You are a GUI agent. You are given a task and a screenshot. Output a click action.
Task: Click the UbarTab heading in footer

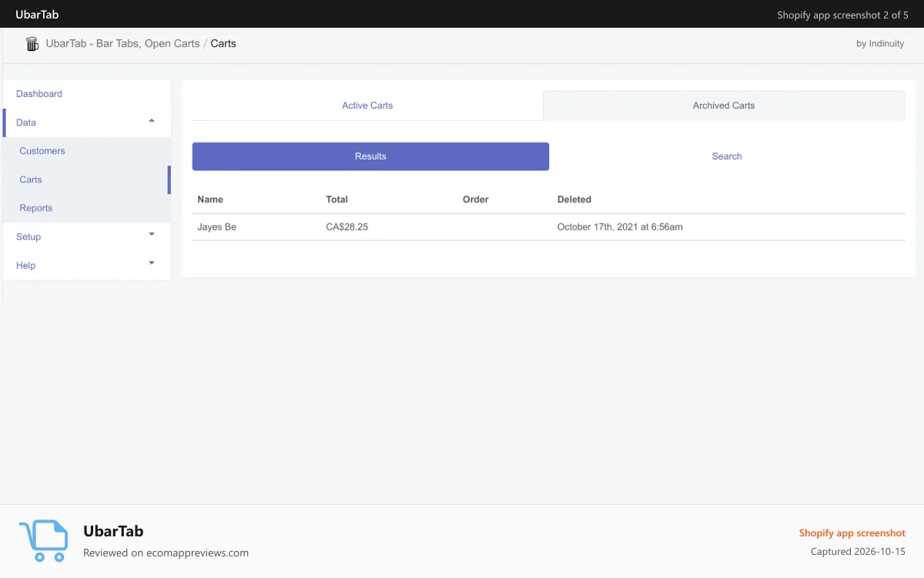pos(113,531)
